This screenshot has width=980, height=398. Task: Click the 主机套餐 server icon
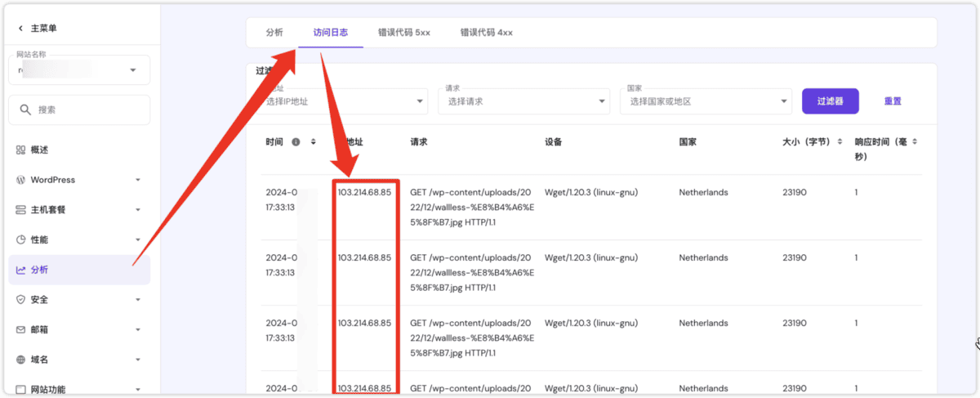pos(21,210)
